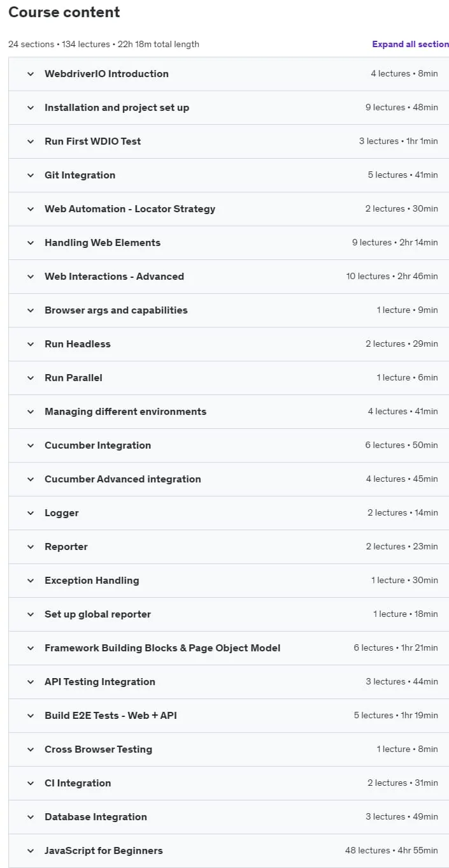Image resolution: width=449 pixels, height=868 pixels.
Task: Expand Managing different environments chevron
Action: (x=30, y=412)
